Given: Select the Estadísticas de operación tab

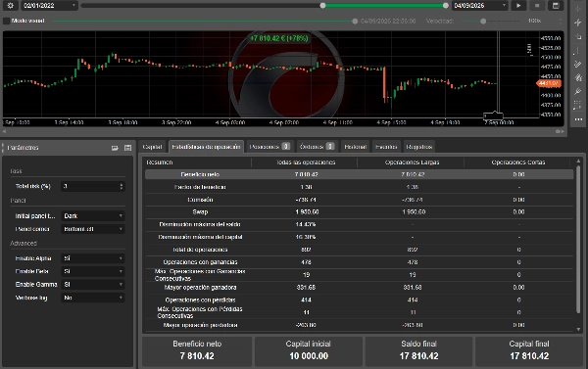Looking at the screenshot, I should click(x=206, y=147).
